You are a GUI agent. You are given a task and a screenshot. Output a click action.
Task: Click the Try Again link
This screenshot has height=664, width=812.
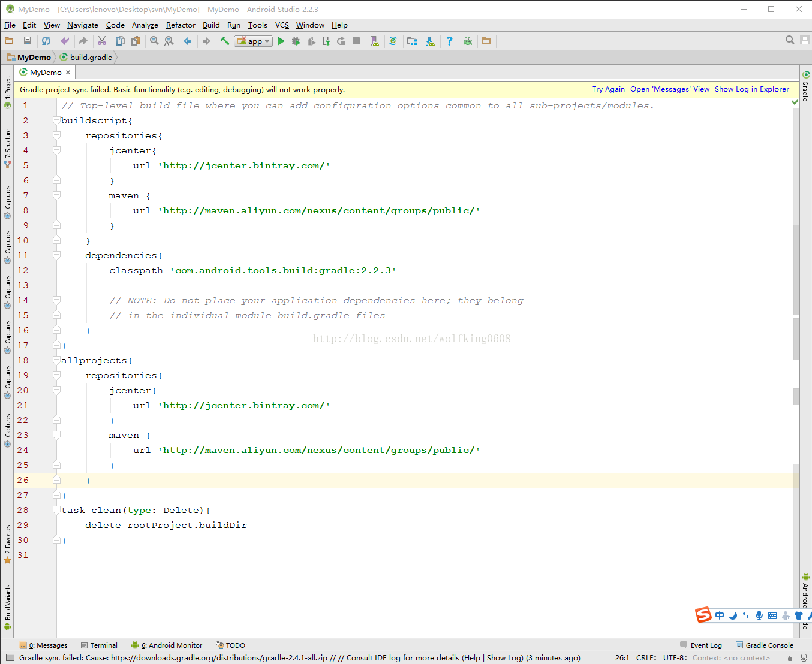click(x=608, y=89)
